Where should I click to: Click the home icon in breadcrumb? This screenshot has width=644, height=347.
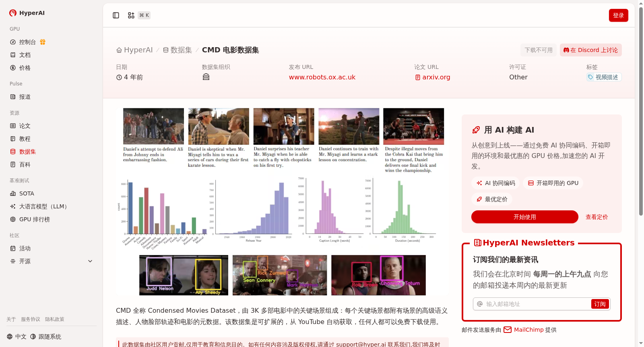(119, 50)
